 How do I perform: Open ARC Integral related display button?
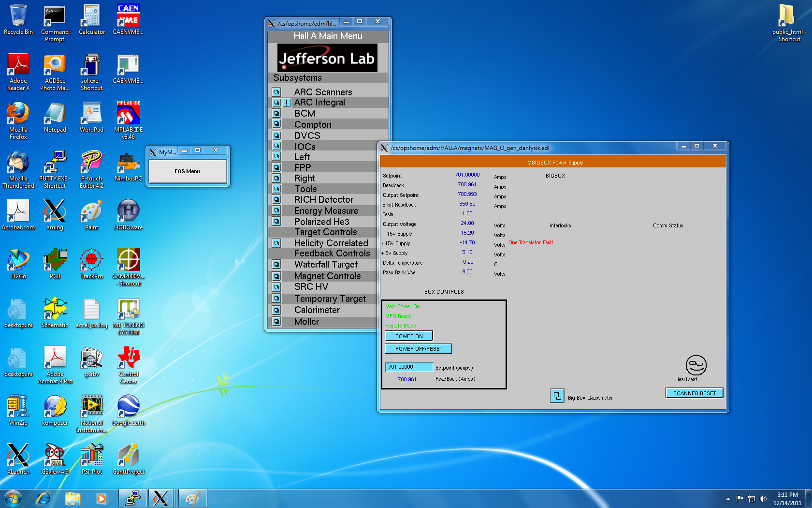276,103
